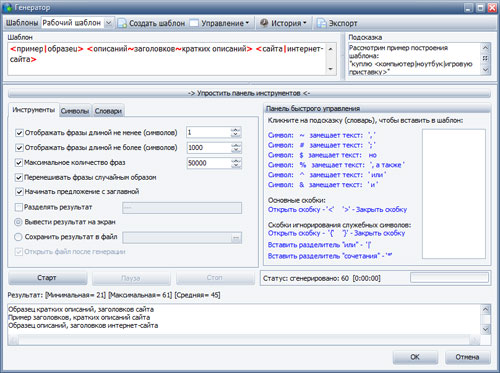
Task: Select result line Образец кратких описаний, заголовков сайта
Action: point(81,309)
